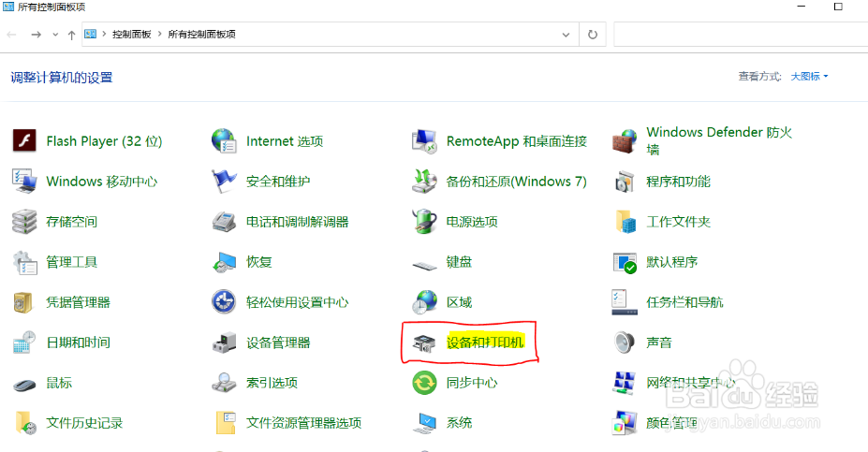Open the 键盘 text link
The width and height of the screenshot is (868, 452).
click(x=459, y=262)
